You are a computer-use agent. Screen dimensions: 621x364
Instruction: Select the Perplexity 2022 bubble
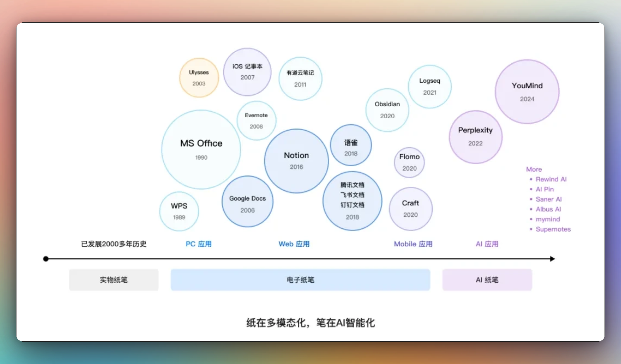[x=475, y=137]
